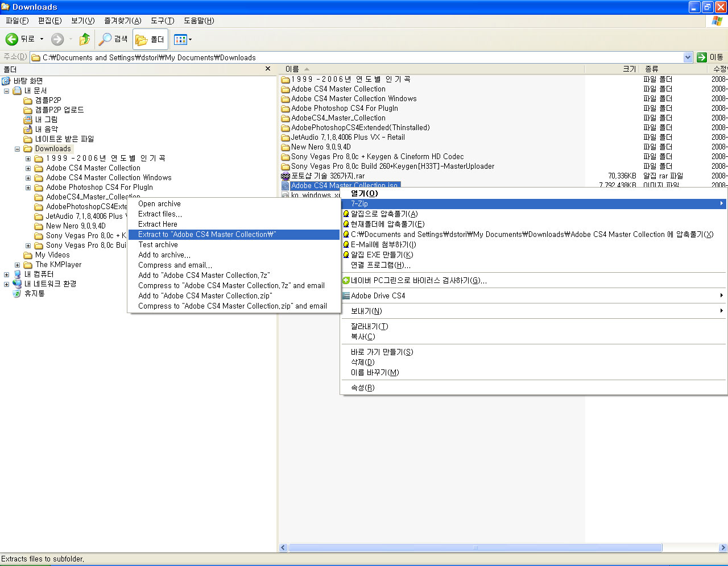Screen dimensions: 728x566
Task: Collapse the Downloads tree node
Action: 17,149
